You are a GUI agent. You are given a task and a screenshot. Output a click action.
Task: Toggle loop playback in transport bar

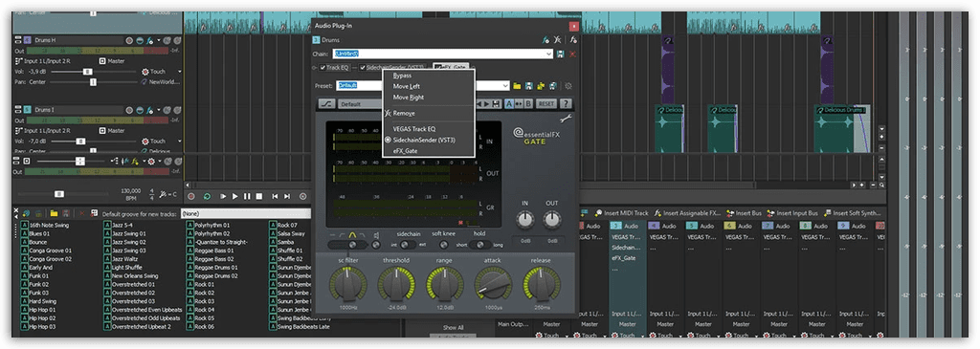click(x=207, y=196)
